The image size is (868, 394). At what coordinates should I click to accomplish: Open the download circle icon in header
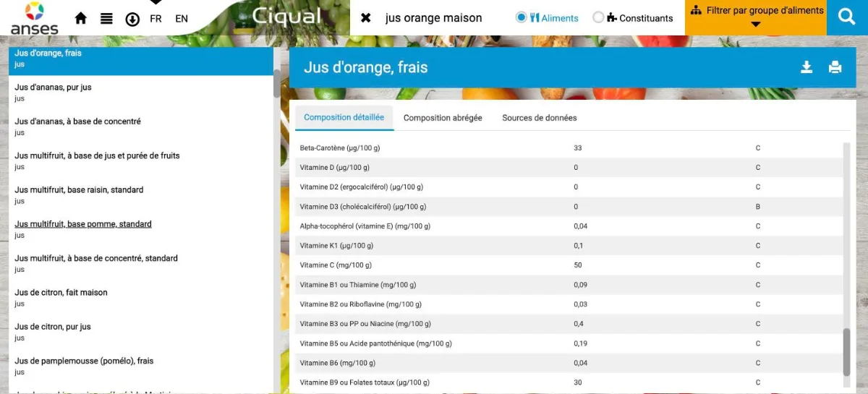pyautogui.click(x=132, y=19)
